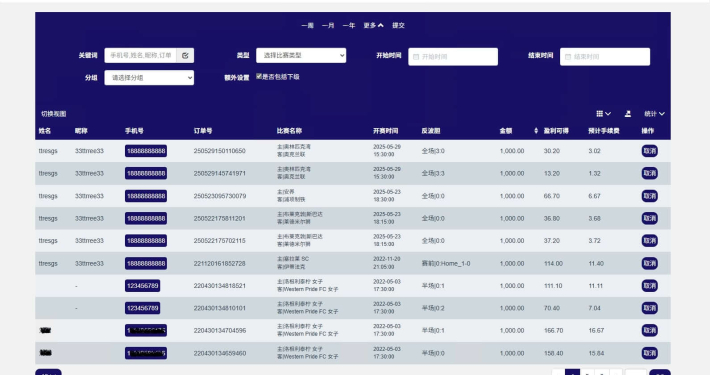Cancel order 250529150110650
Screen dimensions: 710x375
649,151
